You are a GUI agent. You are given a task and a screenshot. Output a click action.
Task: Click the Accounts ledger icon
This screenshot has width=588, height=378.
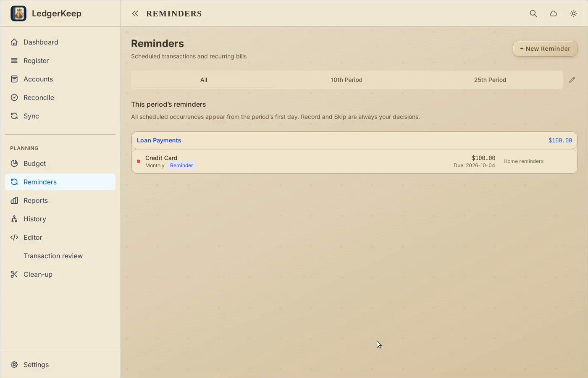14,79
